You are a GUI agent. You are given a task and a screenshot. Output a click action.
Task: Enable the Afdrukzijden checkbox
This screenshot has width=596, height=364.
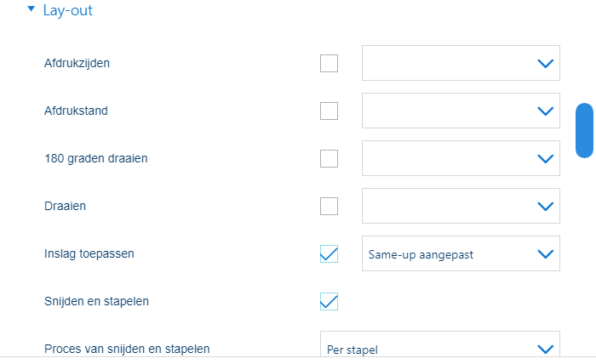[329, 63]
